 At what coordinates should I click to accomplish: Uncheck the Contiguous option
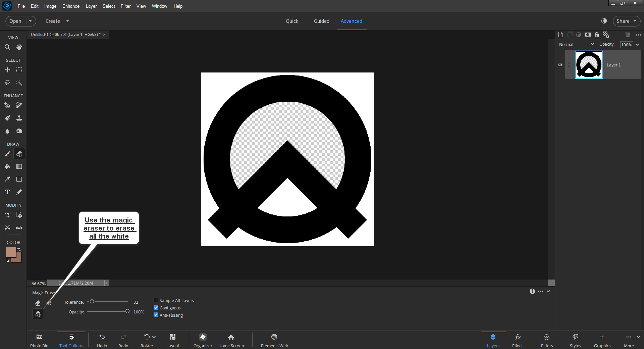point(156,307)
